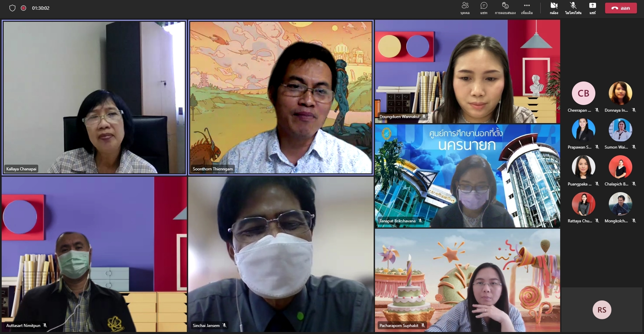
Task: Open the Reactions (การตอบสนอง) menu
Action: (505, 8)
